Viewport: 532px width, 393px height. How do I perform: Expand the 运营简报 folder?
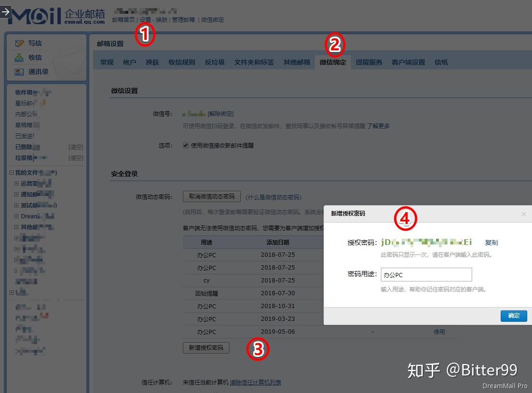[x=17, y=183]
